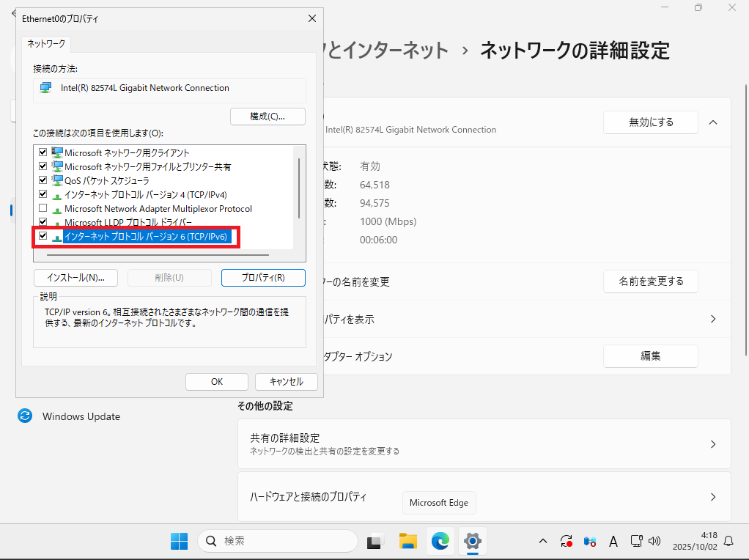Screen dimensions: 749x560
Task: Click the vertical scrollbar of the items list
Action: click(x=298, y=188)
